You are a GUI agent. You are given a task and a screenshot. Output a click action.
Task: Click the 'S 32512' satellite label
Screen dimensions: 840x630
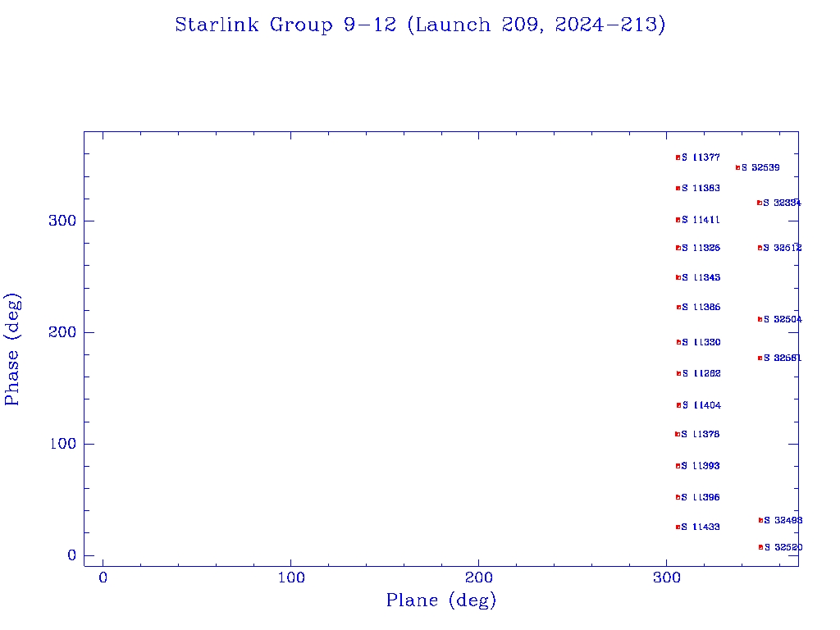click(783, 248)
